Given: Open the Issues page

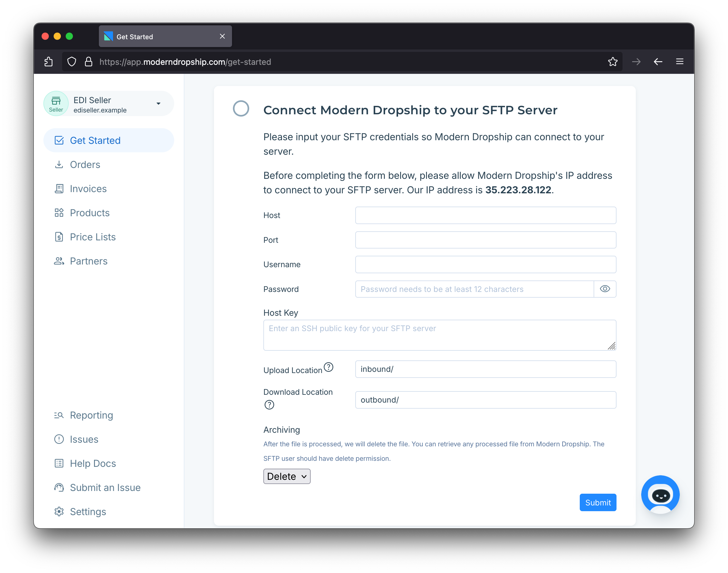Looking at the screenshot, I should point(84,439).
